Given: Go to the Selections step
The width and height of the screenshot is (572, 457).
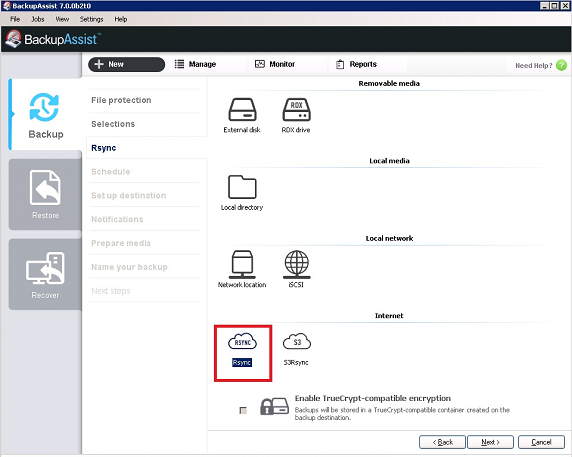Looking at the screenshot, I should coord(113,124).
